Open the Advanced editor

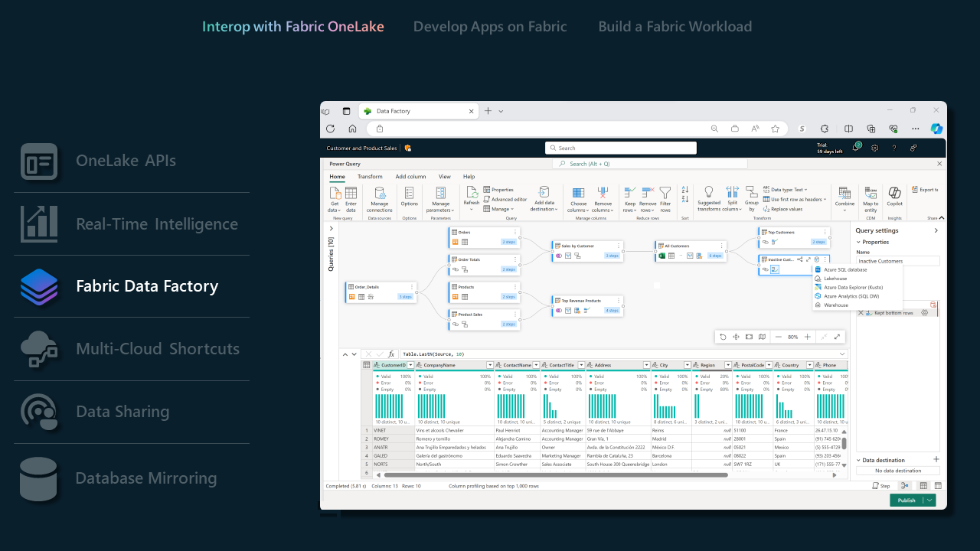509,200
